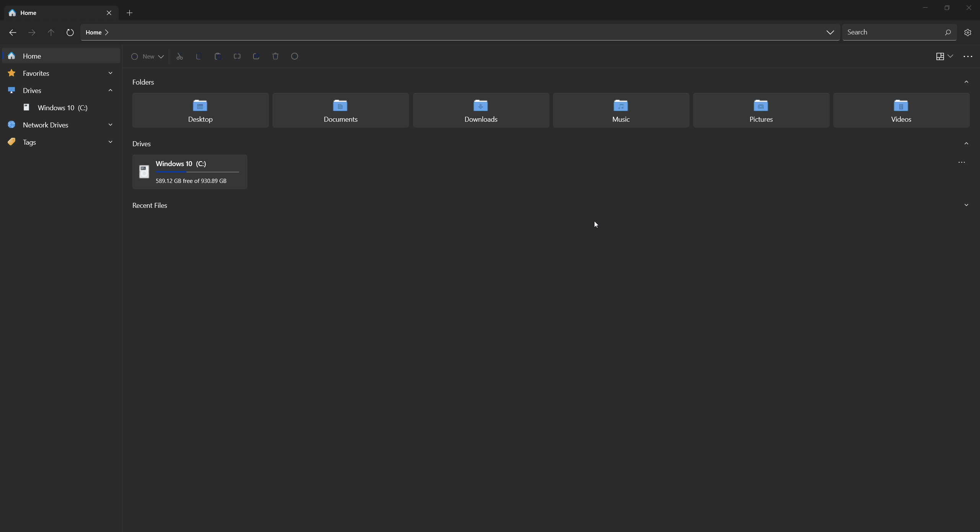Expand the address bar history dropdown
980x532 pixels.
click(x=830, y=33)
